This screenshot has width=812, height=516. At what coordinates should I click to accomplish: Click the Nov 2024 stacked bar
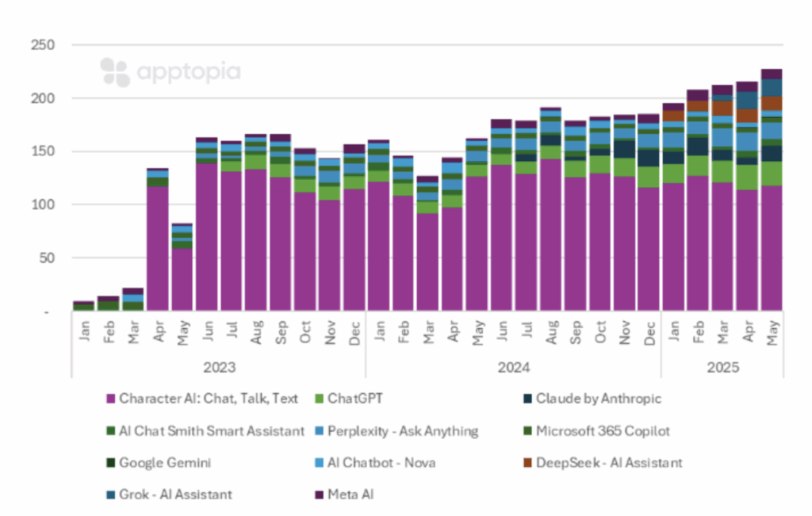[x=624, y=212]
